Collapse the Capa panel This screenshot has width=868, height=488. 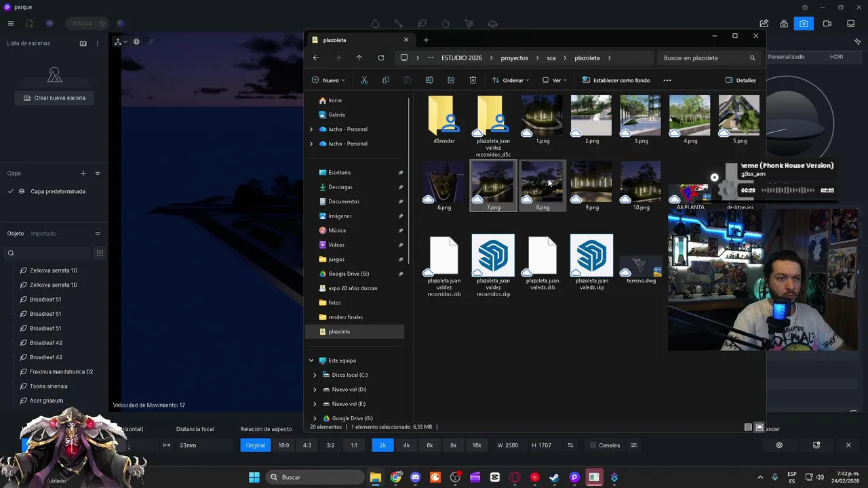point(98,174)
